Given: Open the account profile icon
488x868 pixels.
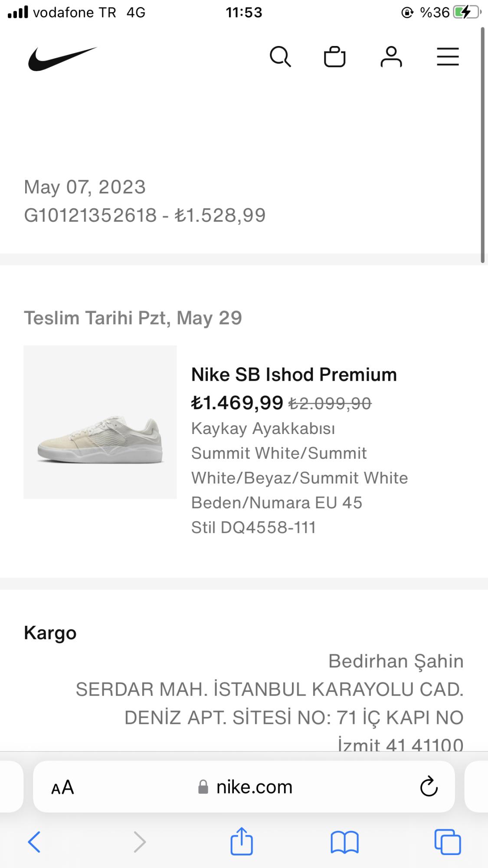Looking at the screenshot, I should 391,57.
